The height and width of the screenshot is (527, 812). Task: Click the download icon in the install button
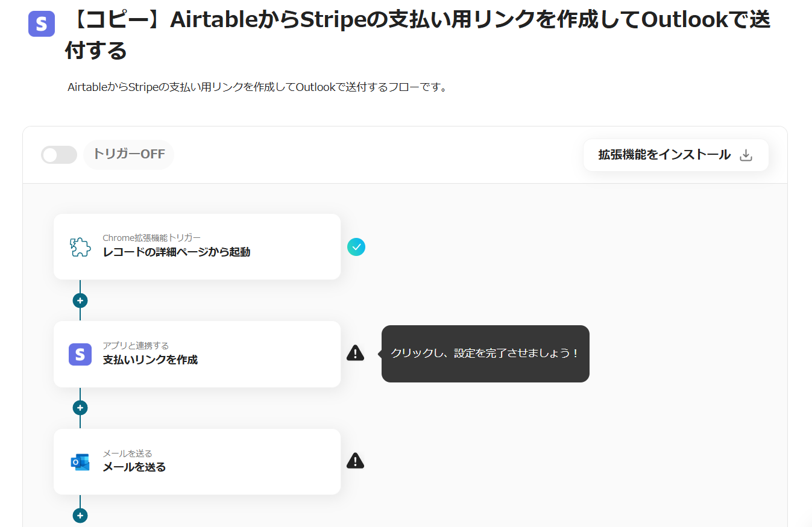(x=746, y=155)
